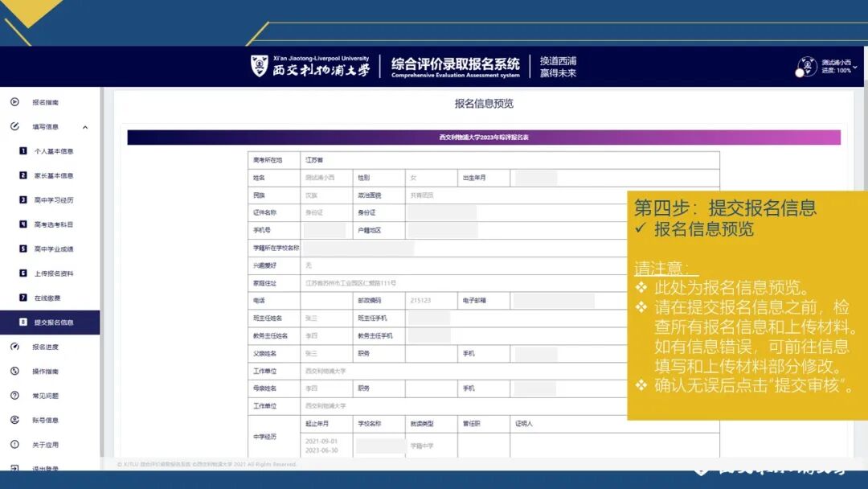This screenshot has width=868, height=489.
Task: Collapse the 填写信息 section using its chevron
Action: [84, 127]
